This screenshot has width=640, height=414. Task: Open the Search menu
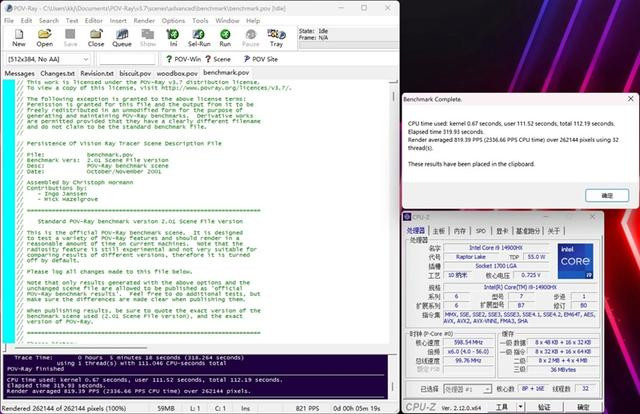(x=49, y=20)
